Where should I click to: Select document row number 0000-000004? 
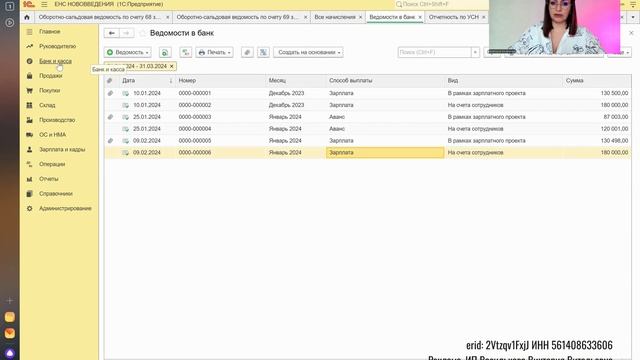click(x=367, y=129)
